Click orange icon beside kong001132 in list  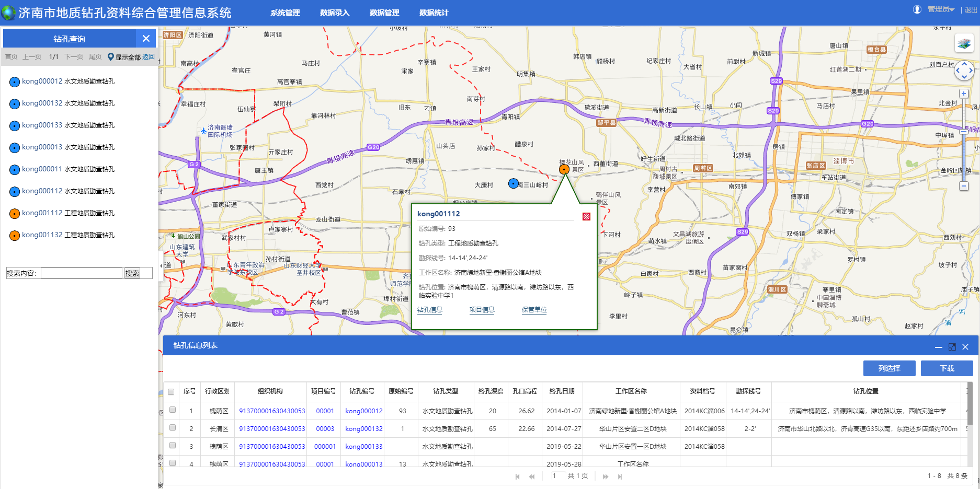click(x=15, y=236)
